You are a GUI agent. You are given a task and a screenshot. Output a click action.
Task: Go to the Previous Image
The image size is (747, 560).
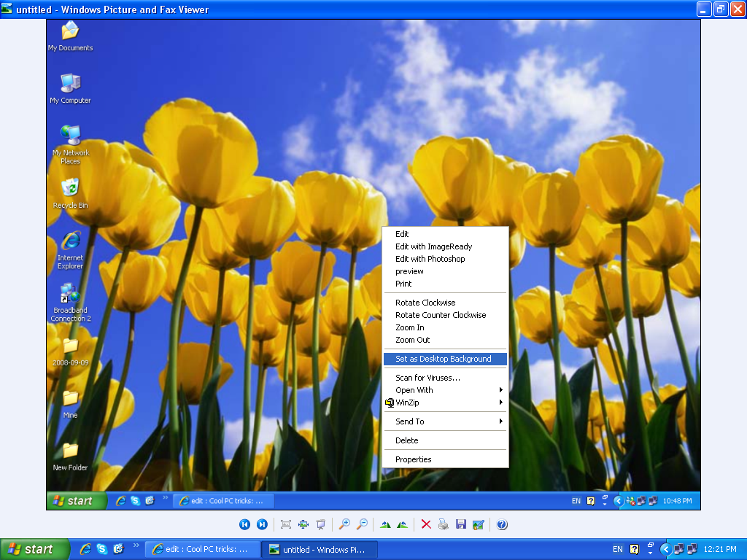point(244,524)
